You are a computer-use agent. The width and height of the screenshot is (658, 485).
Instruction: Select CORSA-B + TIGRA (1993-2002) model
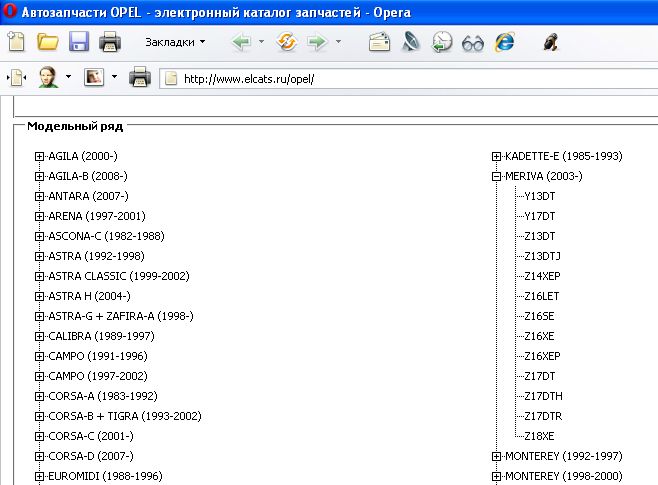(125, 416)
